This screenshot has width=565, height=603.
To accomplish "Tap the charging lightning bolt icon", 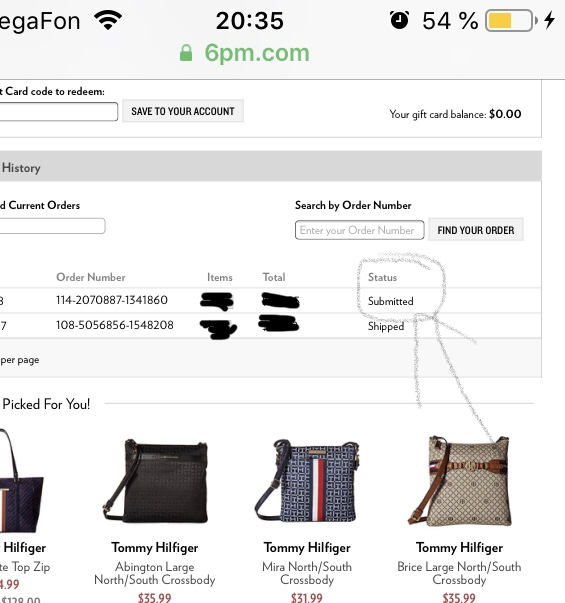I will coord(550,20).
